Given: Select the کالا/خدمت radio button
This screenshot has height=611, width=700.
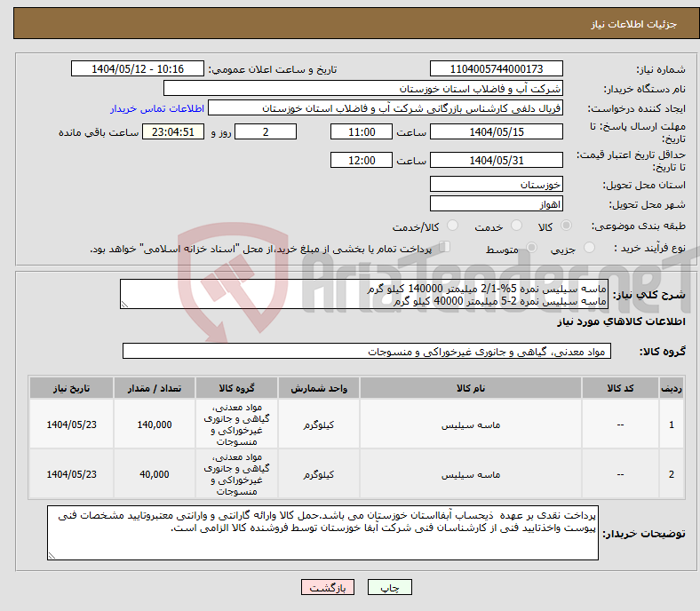Looking at the screenshot, I should point(452,226).
